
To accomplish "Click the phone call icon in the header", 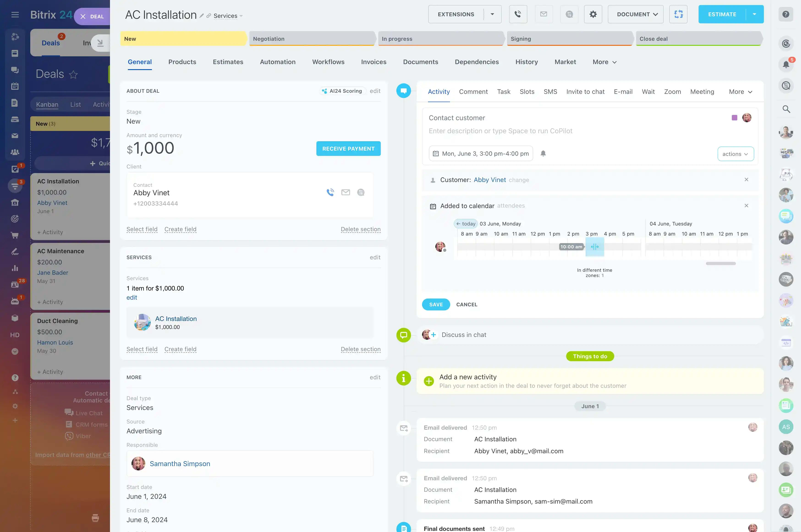I will [x=518, y=14].
